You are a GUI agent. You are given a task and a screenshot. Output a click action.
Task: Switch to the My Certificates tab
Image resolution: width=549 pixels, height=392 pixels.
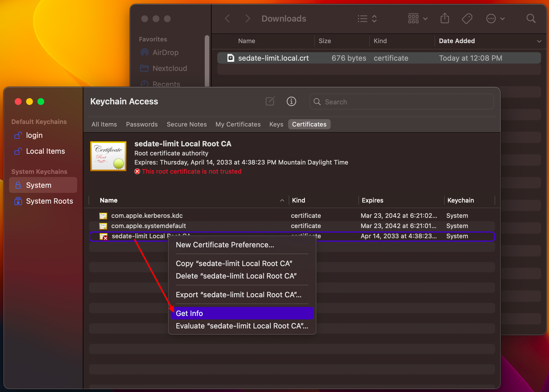[x=238, y=124]
